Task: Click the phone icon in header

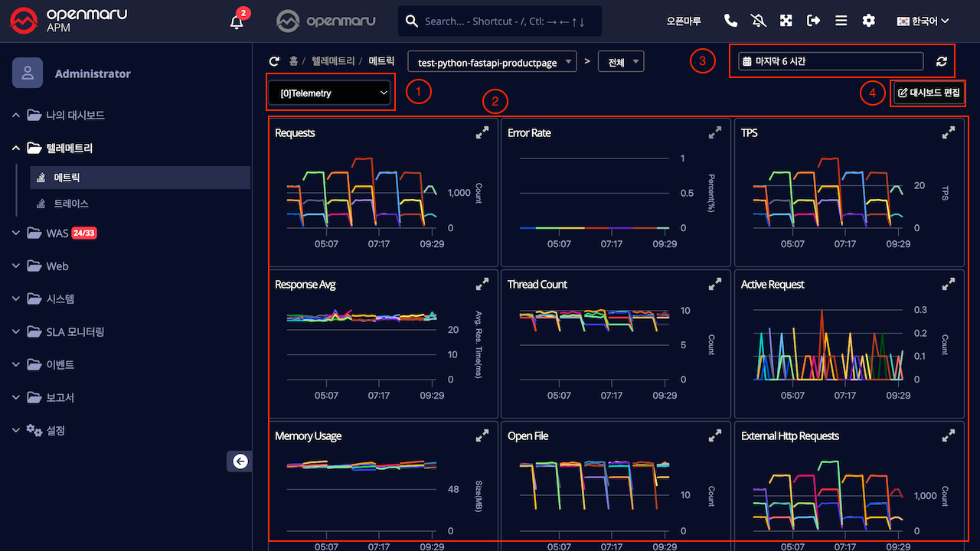Action: coord(730,21)
